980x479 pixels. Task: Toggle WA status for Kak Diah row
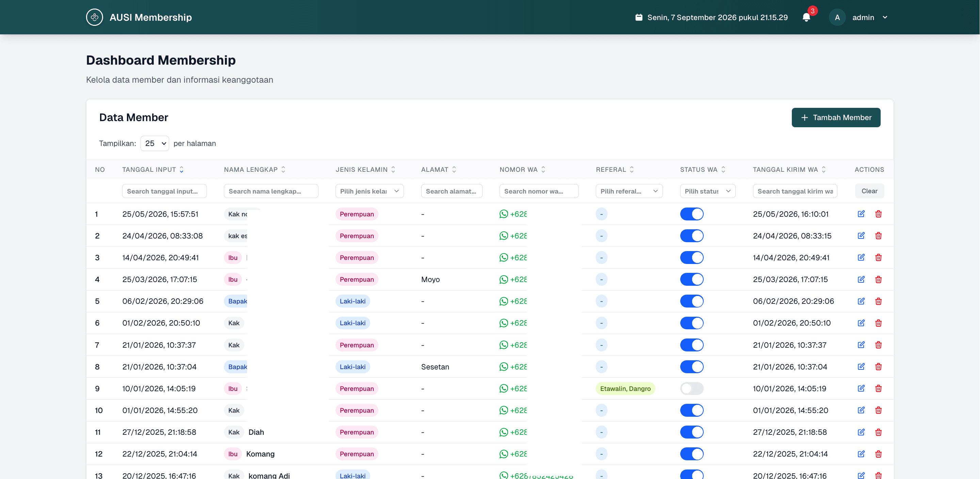692,432
